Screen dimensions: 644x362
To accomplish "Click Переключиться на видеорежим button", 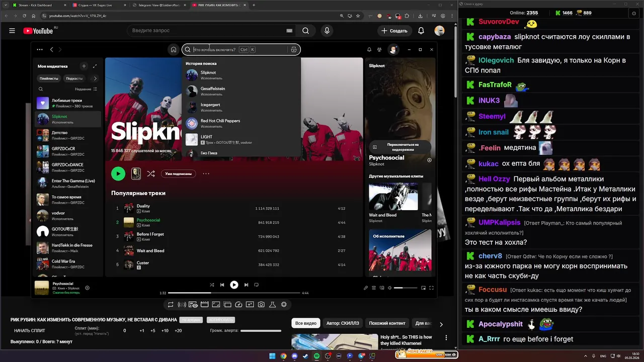I will point(400,147).
